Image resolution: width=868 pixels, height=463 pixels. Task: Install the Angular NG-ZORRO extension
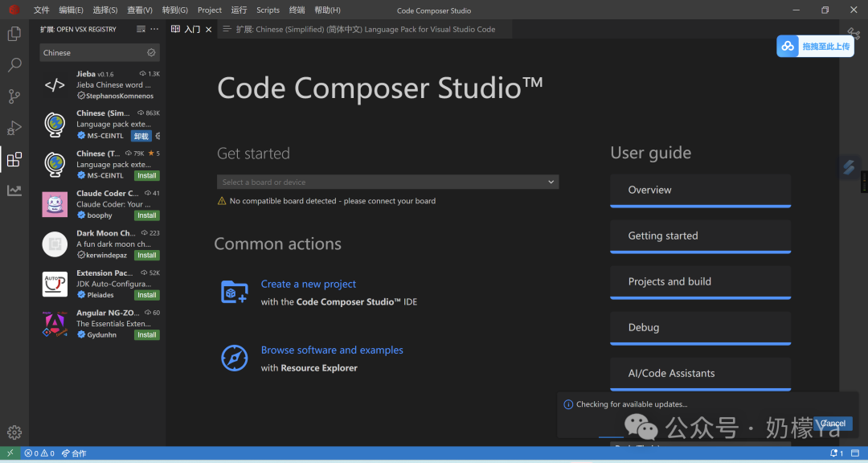click(147, 335)
